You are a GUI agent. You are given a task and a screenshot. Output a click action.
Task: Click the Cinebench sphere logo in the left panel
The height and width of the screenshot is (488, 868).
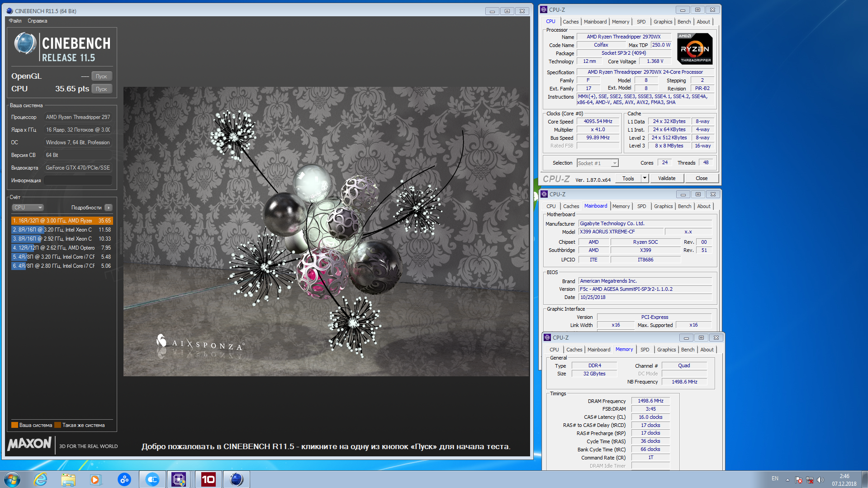(25, 44)
